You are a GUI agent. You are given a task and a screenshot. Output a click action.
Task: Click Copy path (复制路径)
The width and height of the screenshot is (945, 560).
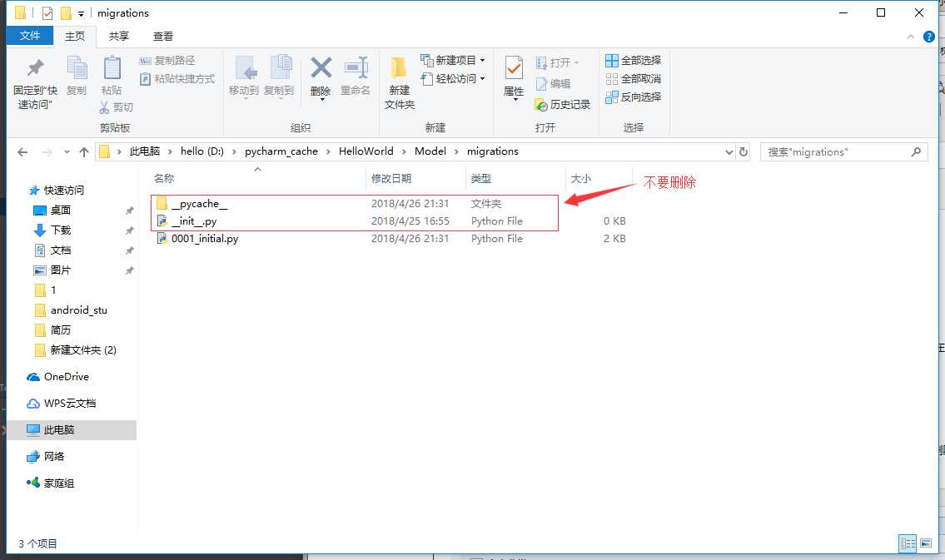pyautogui.click(x=167, y=60)
